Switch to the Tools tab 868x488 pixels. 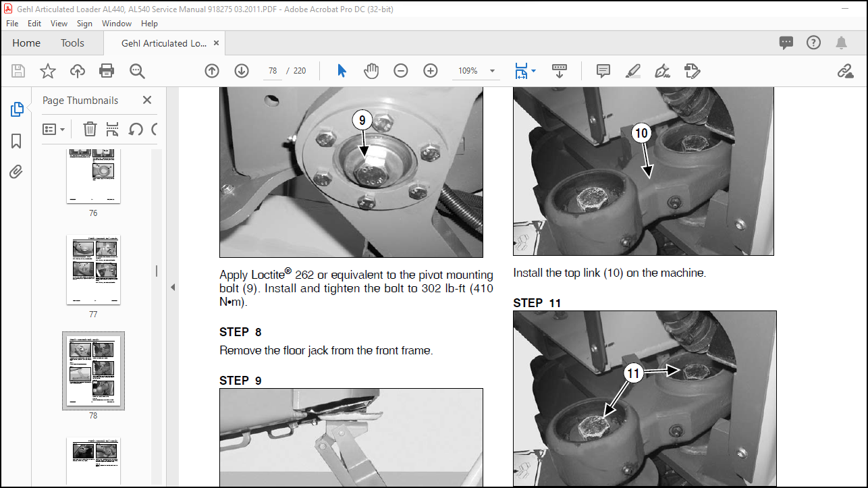(x=72, y=43)
